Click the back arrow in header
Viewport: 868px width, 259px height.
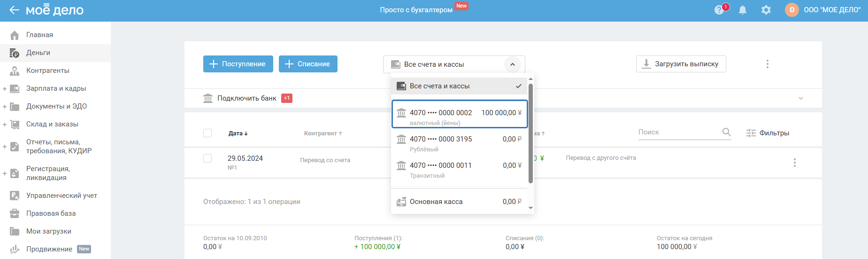[14, 10]
